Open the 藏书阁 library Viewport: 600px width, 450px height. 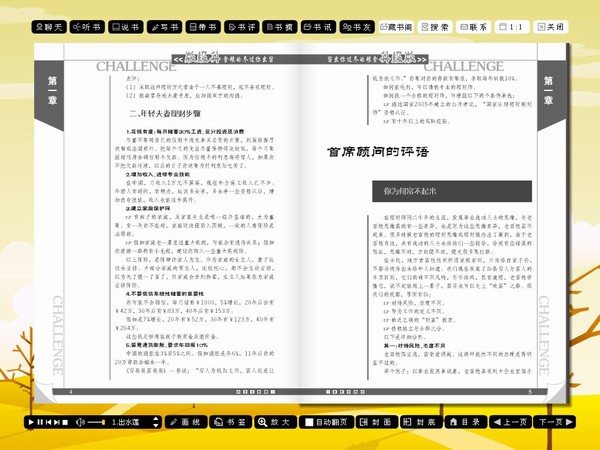(x=396, y=27)
